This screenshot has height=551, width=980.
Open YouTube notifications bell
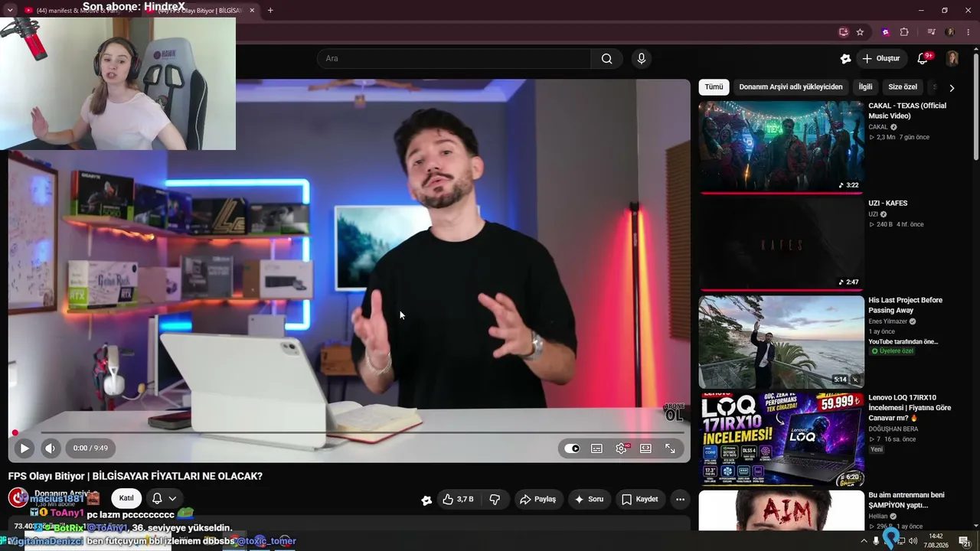[923, 58]
